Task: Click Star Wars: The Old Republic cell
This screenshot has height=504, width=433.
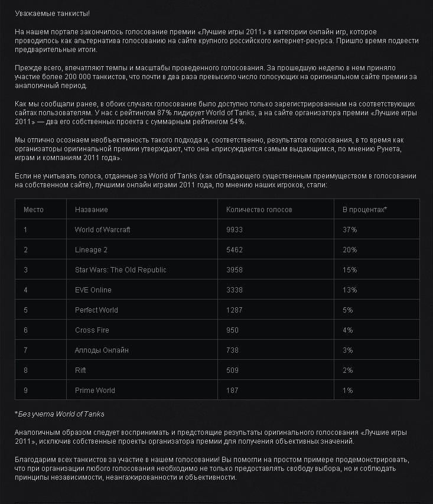Action: click(x=121, y=269)
